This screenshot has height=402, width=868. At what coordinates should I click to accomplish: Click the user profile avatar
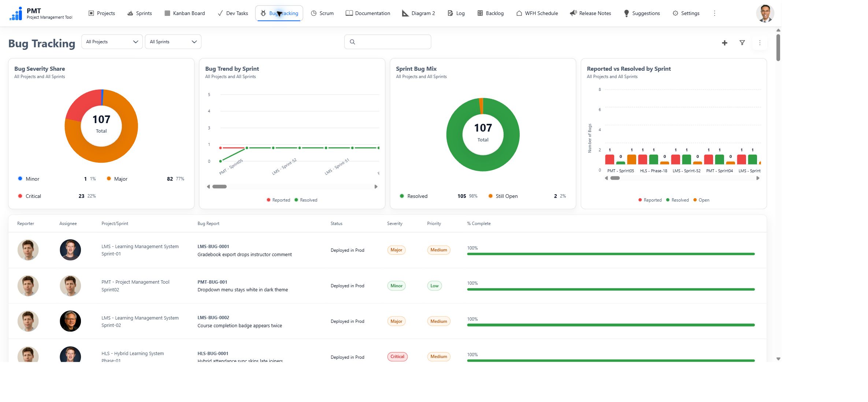(765, 14)
